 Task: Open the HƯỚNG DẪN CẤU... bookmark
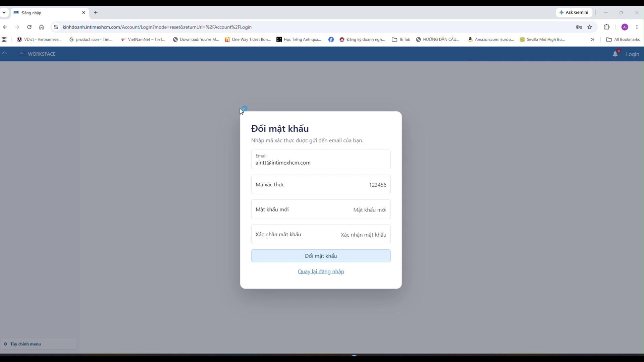tap(438, 40)
